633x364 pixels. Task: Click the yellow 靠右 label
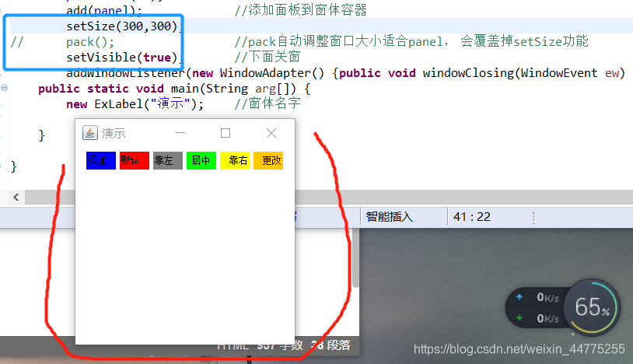(235, 161)
